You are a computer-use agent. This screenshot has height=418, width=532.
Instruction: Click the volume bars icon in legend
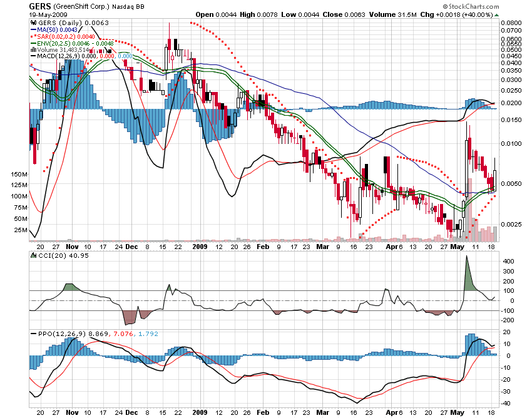(33, 50)
